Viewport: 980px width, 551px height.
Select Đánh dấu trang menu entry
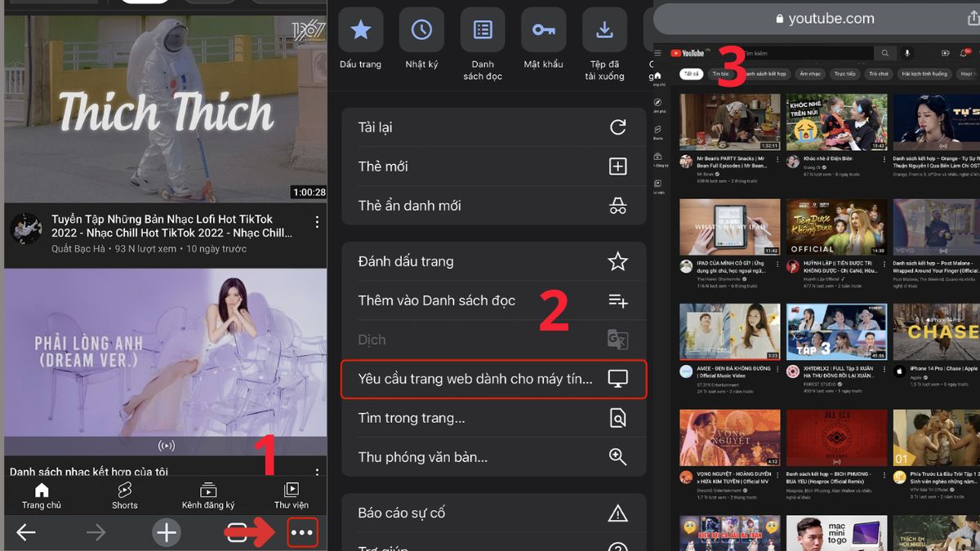point(493,261)
